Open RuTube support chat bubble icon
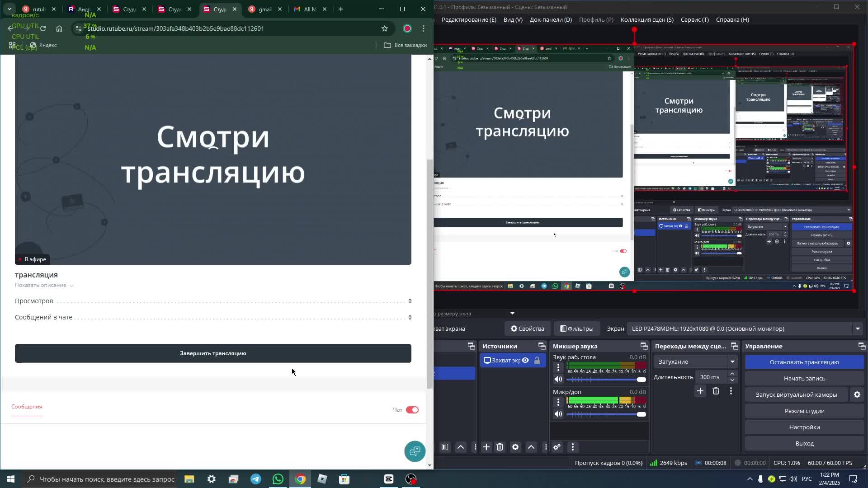Screen dimensions: 868x488 tap(415, 451)
